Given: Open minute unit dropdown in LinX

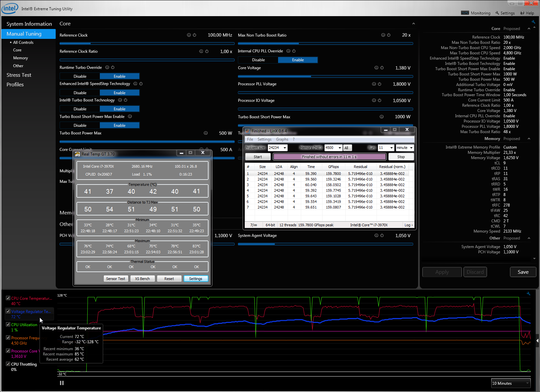Looking at the screenshot, I should coord(411,148).
